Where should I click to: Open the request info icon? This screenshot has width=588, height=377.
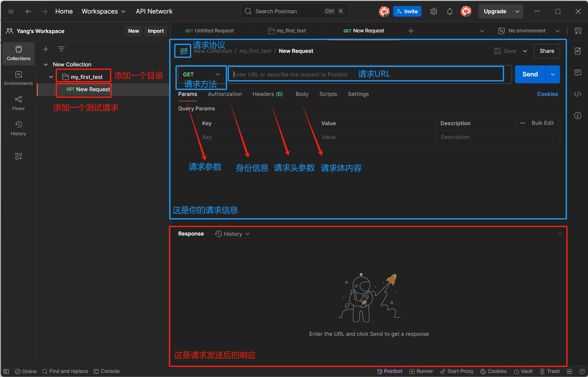578,115
